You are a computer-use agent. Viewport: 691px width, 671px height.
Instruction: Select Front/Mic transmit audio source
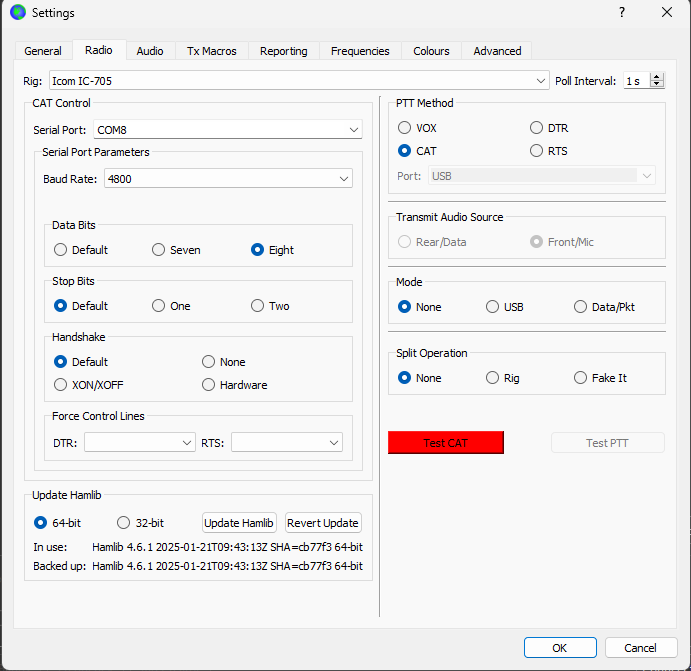click(x=562, y=242)
